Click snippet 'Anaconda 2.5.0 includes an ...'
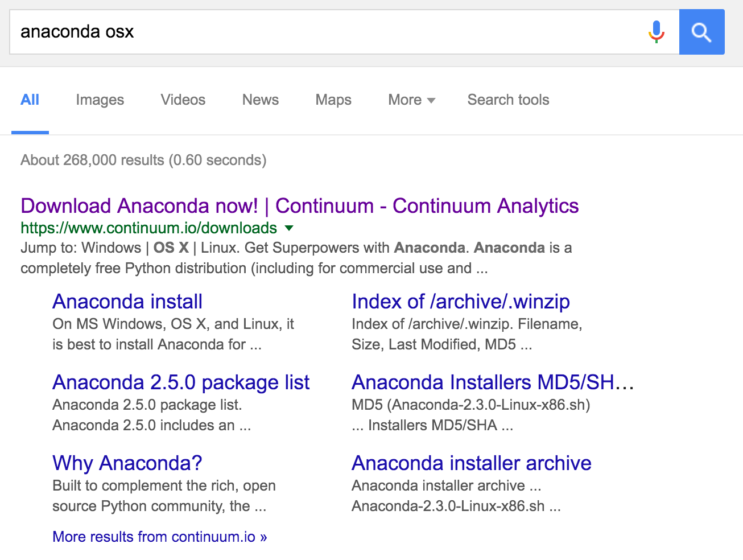 point(152,425)
